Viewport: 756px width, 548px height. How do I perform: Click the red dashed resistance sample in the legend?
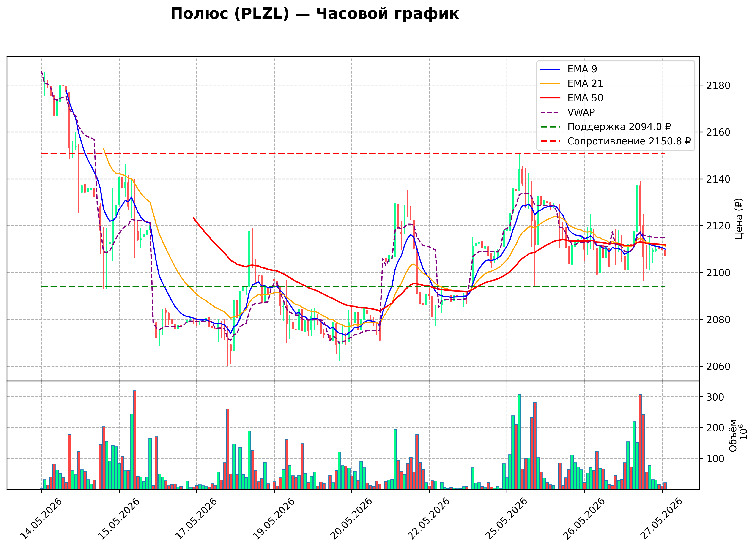[x=550, y=141]
